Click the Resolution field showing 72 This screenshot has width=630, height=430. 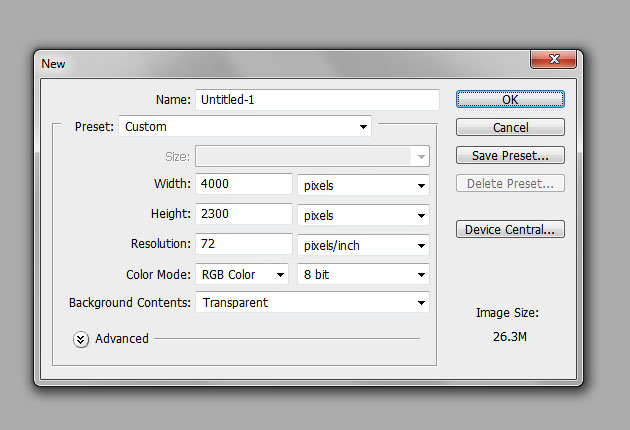(244, 244)
